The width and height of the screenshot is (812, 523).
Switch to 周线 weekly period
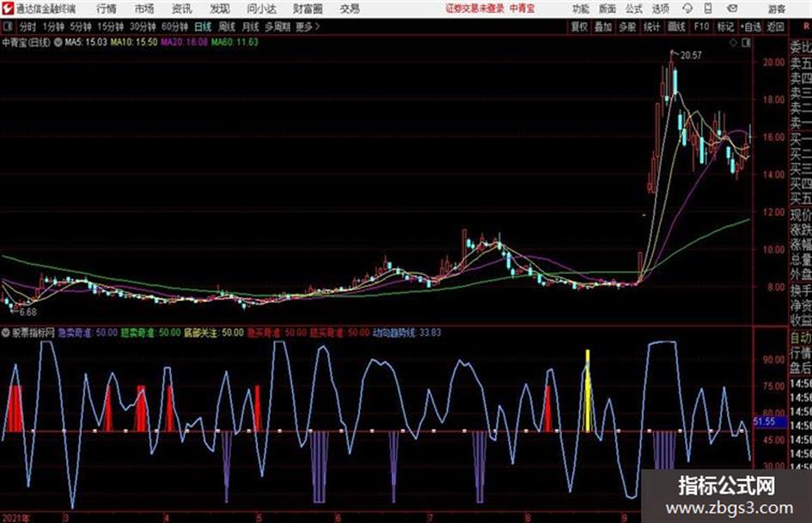[227, 27]
